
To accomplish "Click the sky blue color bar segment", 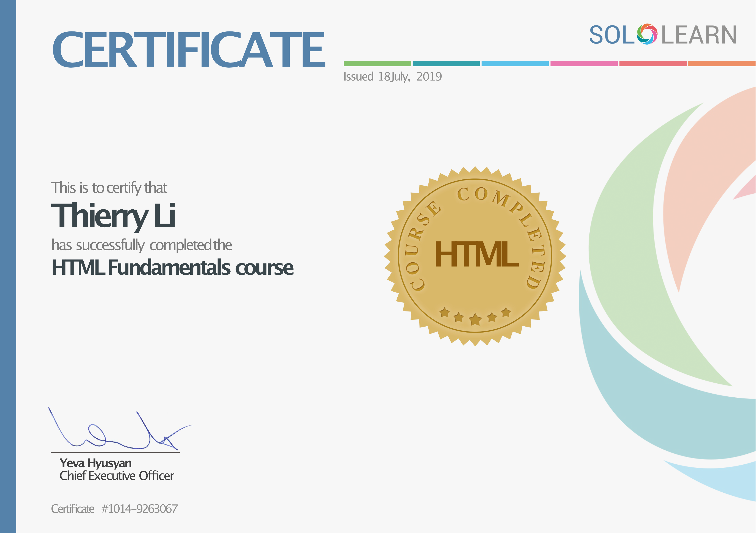I will click(x=515, y=64).
